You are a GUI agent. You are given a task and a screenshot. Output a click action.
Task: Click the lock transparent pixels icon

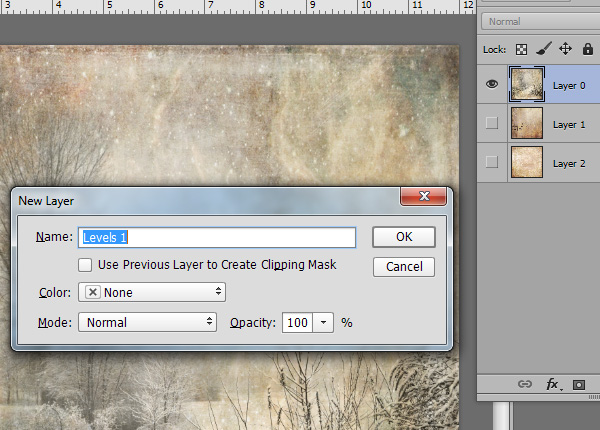tap(520, 48)
